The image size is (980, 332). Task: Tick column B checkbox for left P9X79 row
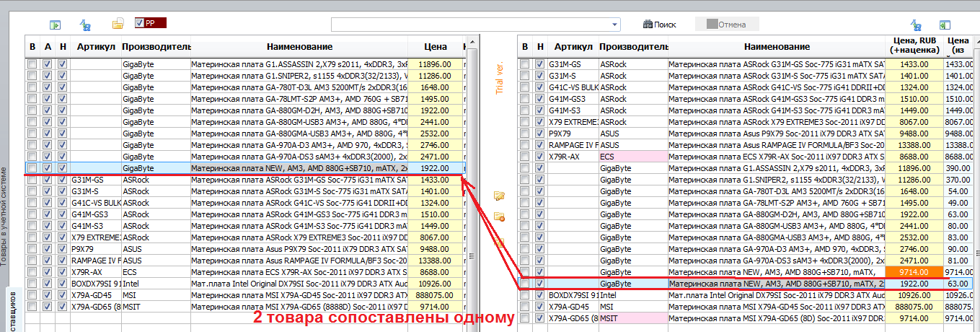pyautogui.click(x=32, y=249)
